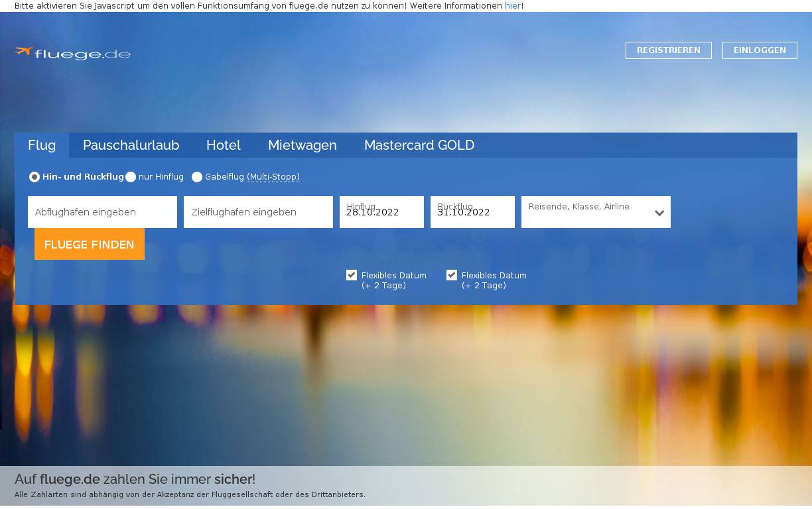Choose the nur Hinflug radio option
The height and width of the screenshot is (509, 812).
tap(131, 177)
